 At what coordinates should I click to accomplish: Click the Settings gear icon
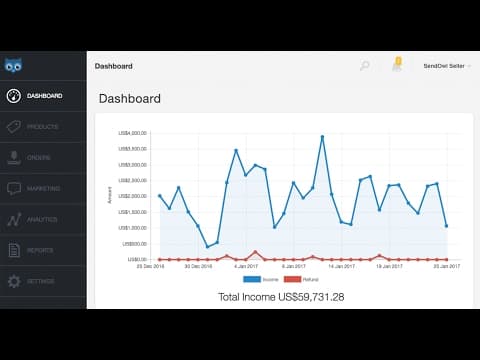click(x=14, y=281)
